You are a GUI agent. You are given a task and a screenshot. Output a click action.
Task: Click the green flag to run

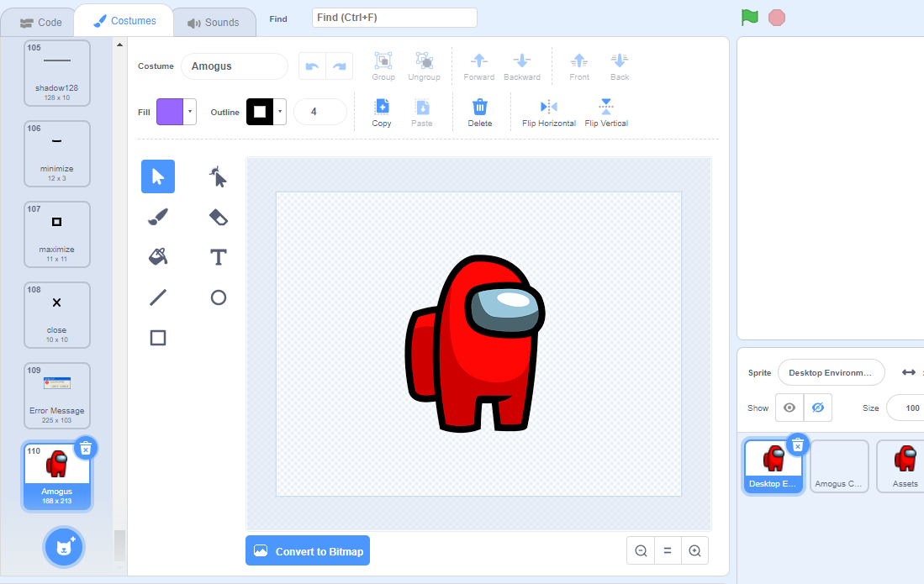750,18
